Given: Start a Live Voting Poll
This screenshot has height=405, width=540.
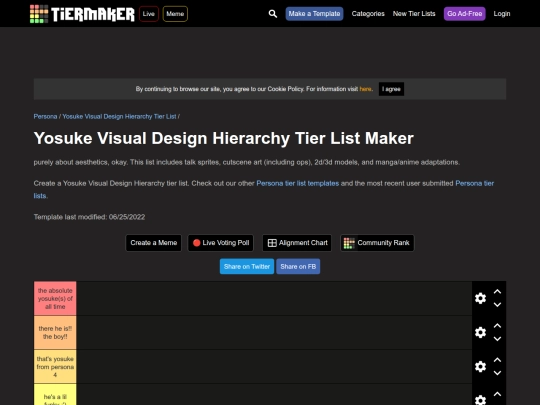Looking at the screenshot, I should [221, 243].
